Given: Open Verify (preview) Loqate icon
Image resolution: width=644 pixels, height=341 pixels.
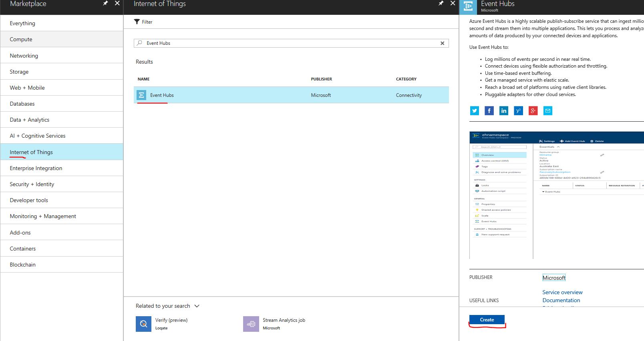Looking at the screenshot, I should click(143, 324).
